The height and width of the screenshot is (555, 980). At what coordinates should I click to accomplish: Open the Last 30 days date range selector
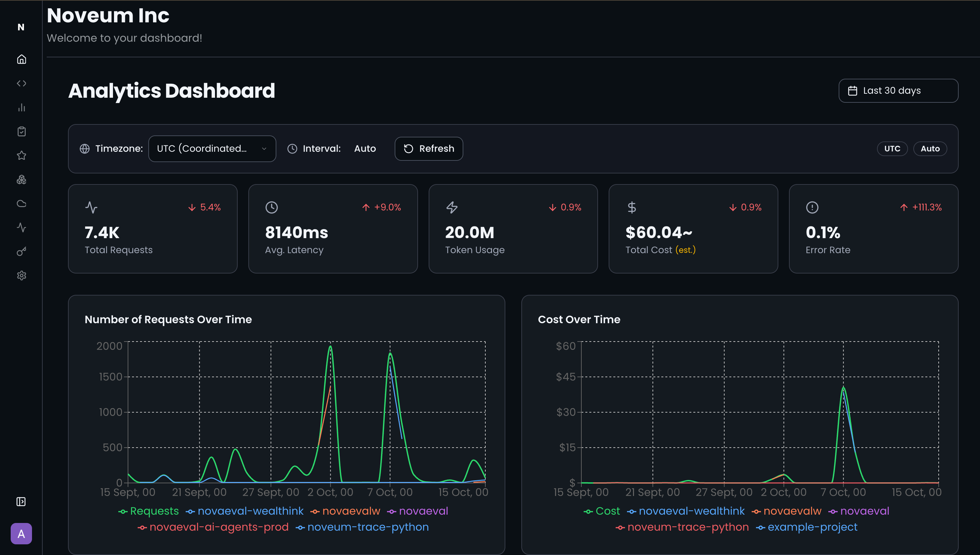tap(898, 90)
